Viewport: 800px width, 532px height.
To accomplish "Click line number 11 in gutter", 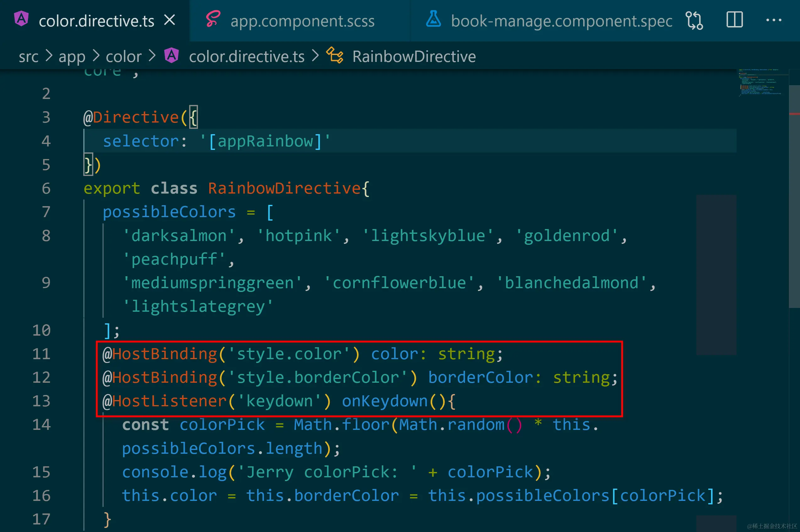I will (41, 354).
